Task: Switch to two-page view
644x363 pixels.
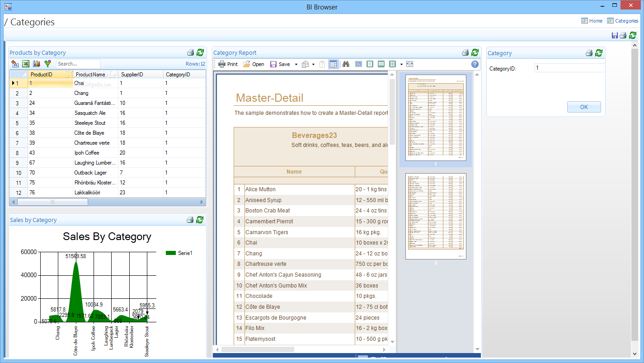Action: pos(381,64)
